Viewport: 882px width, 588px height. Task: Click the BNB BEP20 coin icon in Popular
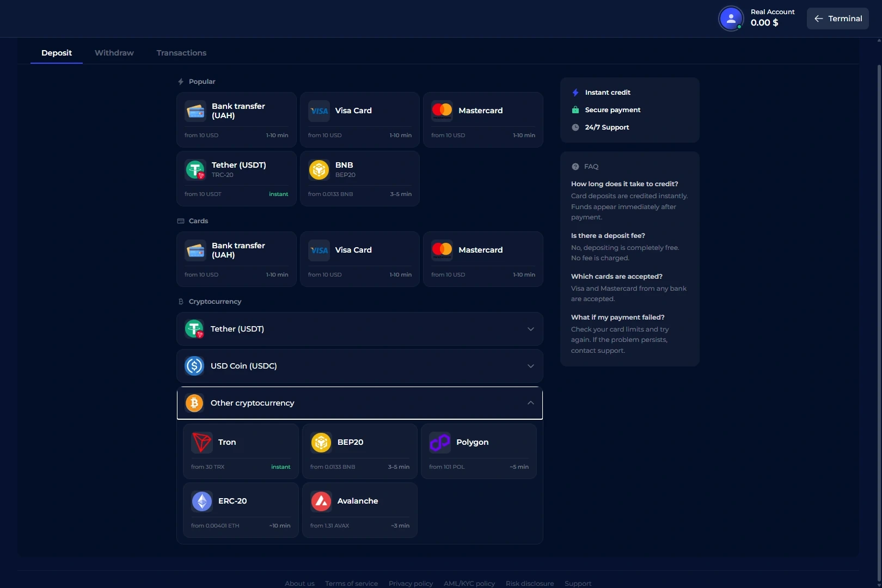(319, 170)
